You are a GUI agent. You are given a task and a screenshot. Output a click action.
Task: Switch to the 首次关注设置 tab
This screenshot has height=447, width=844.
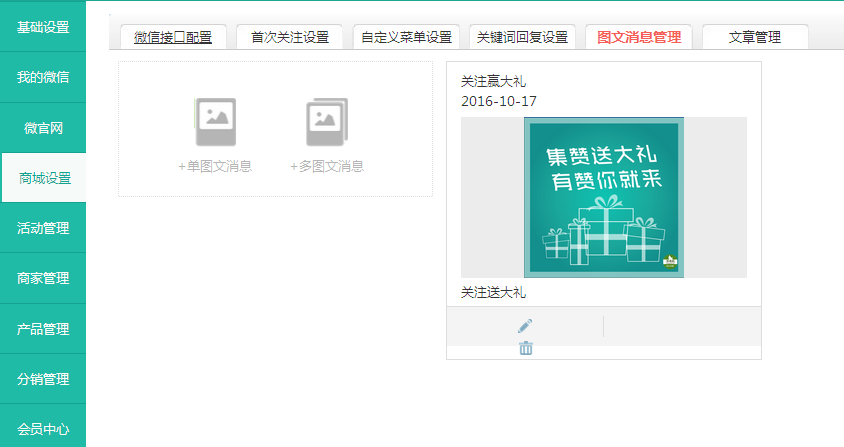coord(290,37)
